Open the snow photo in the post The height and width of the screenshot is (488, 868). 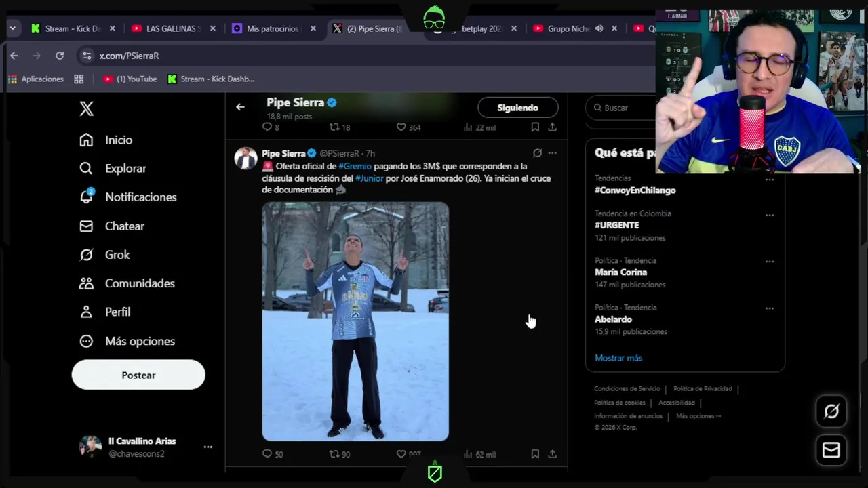[355, 321]
